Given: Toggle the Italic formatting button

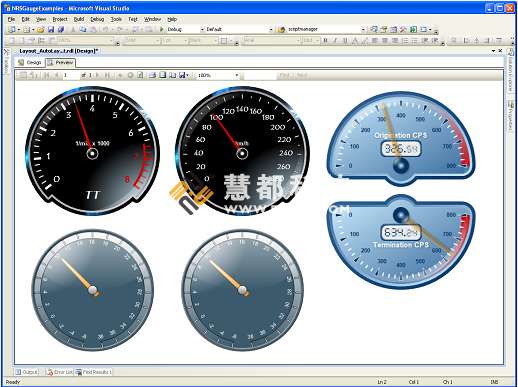Looking at the screenshot, I should (x=335, y=41).
